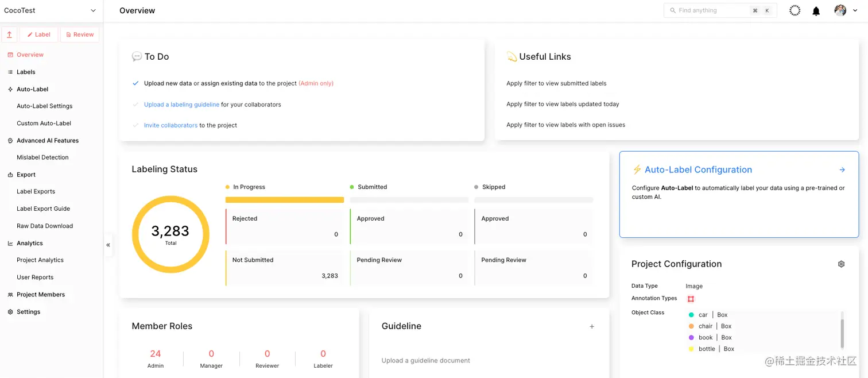Toggle the 'Upload a labeling guideline' checkmark
The height and width of the screenshot is (378, 868).
[x=135, y=104]
